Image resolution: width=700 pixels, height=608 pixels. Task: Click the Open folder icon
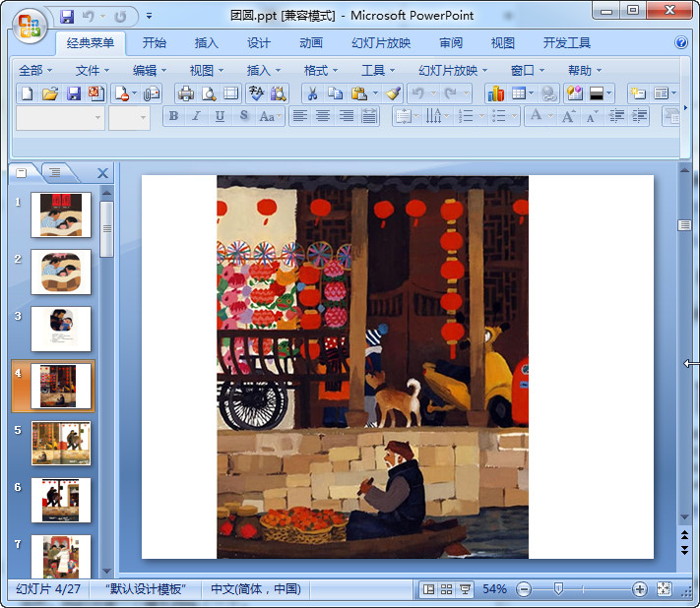[x=50, y=93]
